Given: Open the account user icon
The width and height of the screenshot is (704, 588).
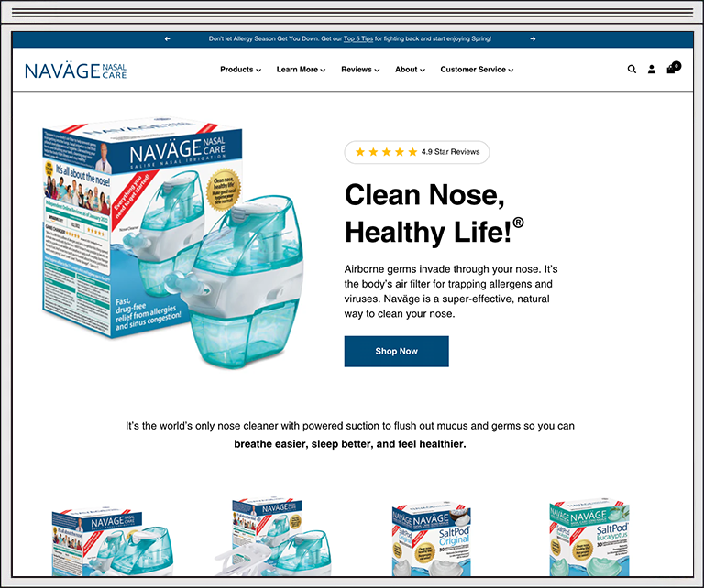Looking at the screenshot, I should pos(652,69).
